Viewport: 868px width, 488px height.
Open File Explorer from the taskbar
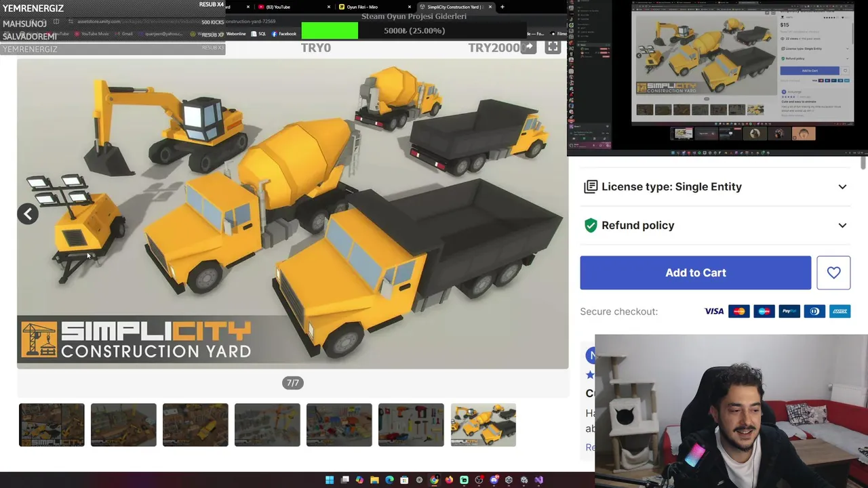coord(374,480)
